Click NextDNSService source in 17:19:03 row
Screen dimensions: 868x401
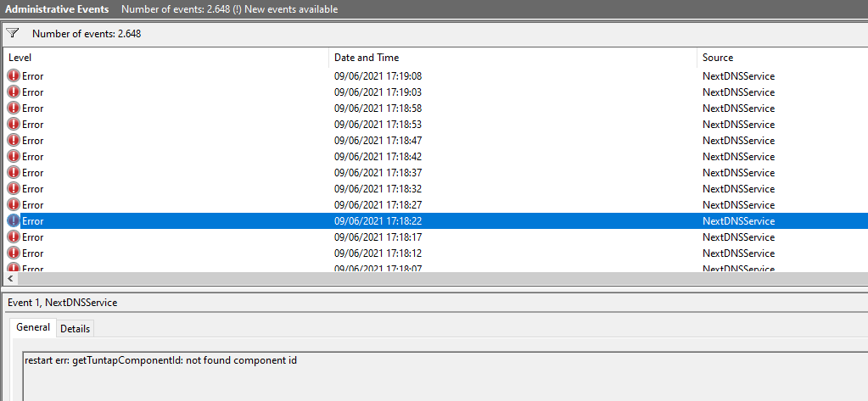pos(738,92)
